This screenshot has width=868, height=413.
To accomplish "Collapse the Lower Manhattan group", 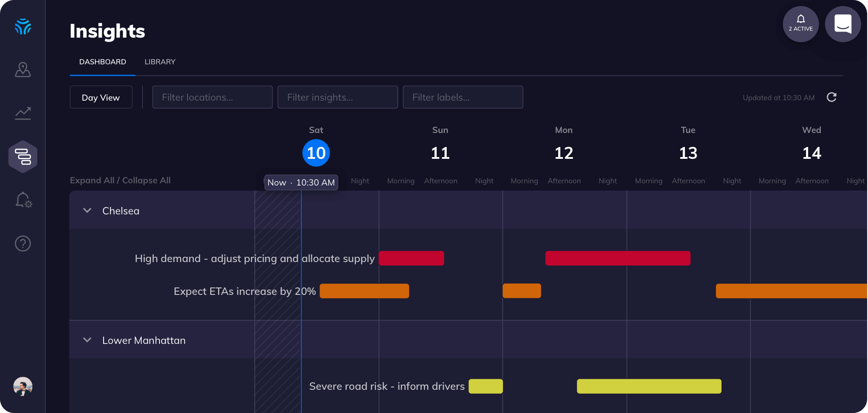I will tap(87, 340).
